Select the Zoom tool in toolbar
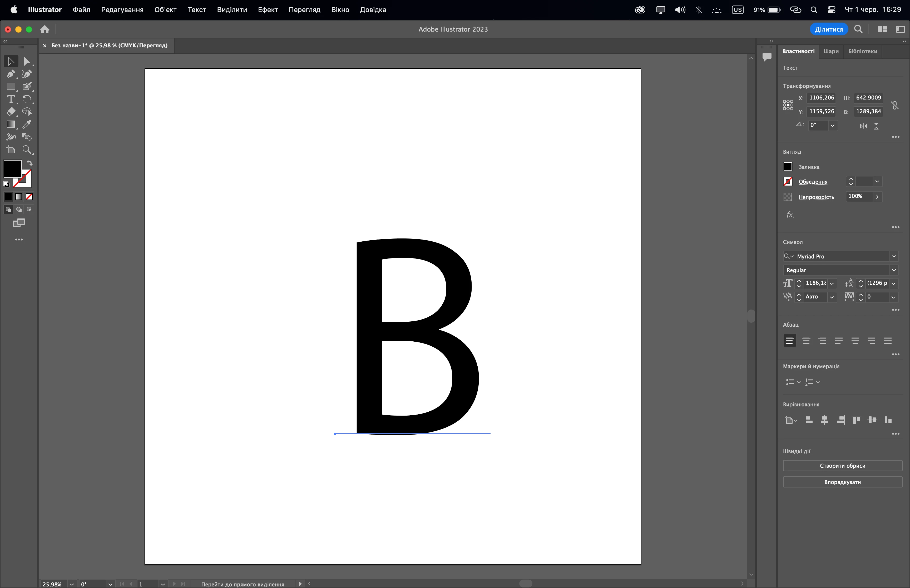Screen dimensions: 910x588 [27, 149]
